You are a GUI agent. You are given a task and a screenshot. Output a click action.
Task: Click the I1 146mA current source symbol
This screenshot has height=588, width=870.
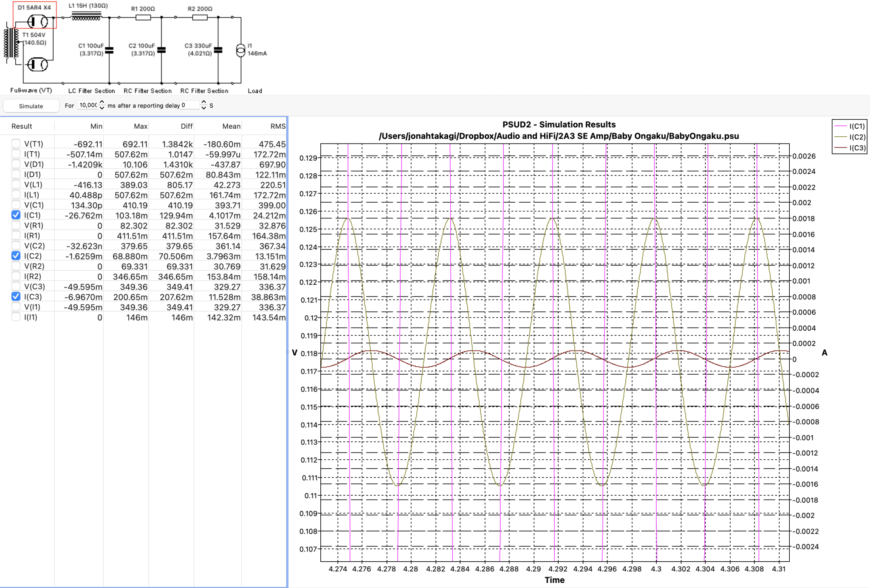pyautogui.click(x=241, y=50)
